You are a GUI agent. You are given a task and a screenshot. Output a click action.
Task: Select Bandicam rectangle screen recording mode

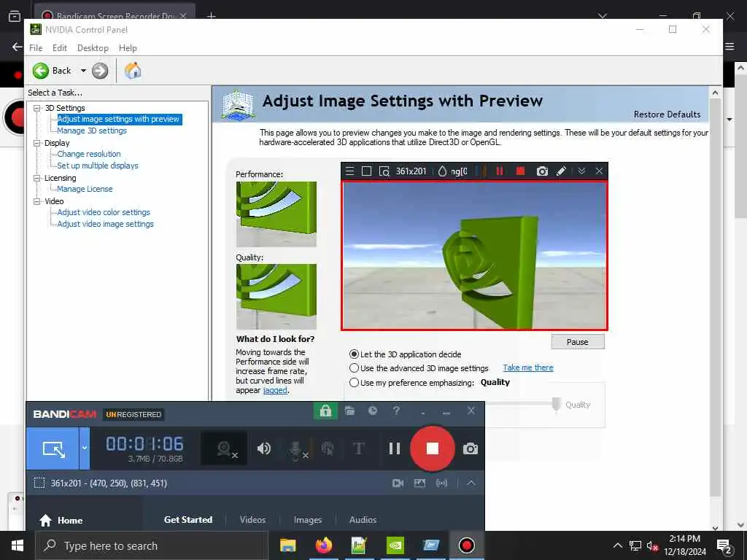[x=53, y=448]
